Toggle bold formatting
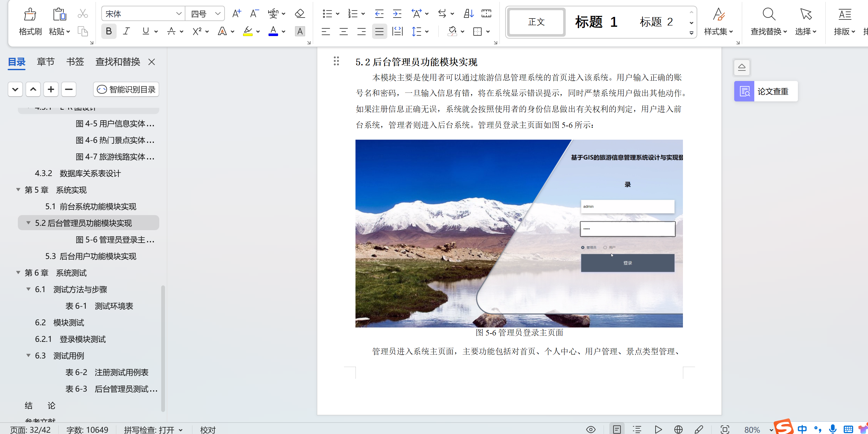The width and height of the screenshot is (868, 434). click(x=109, y=31)
